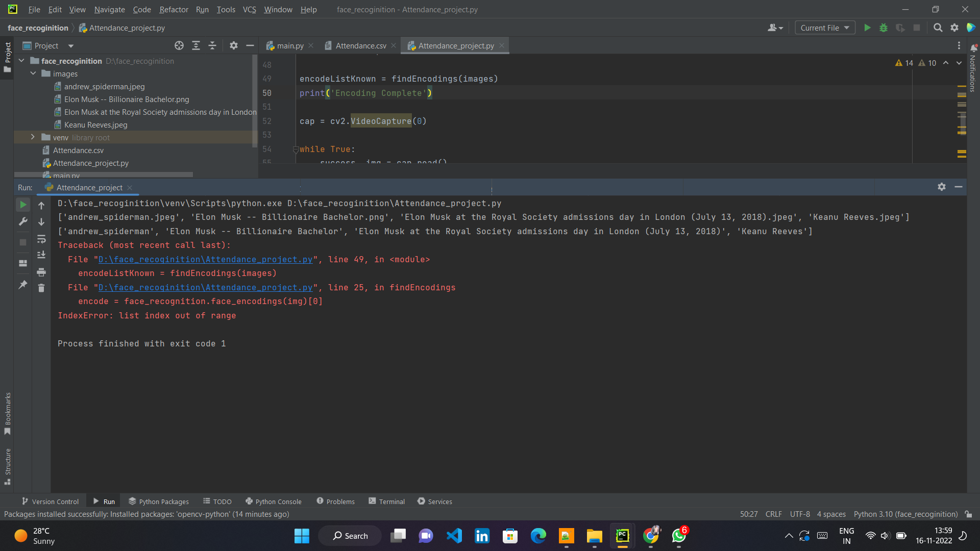Open Version Control tool window
The image size is (980, 551).
[x=50, y=502]
